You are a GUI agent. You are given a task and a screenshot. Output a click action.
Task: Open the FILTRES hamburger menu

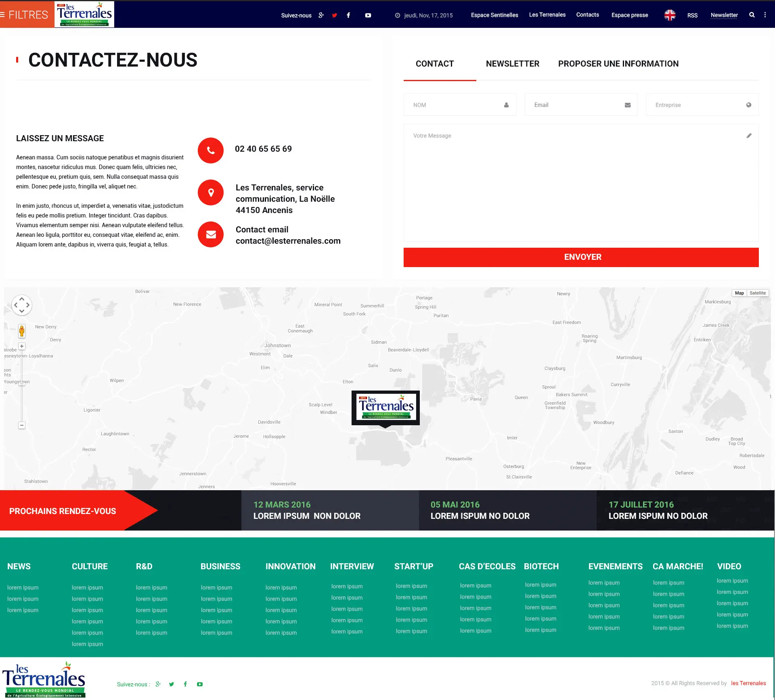coord(24,15)
